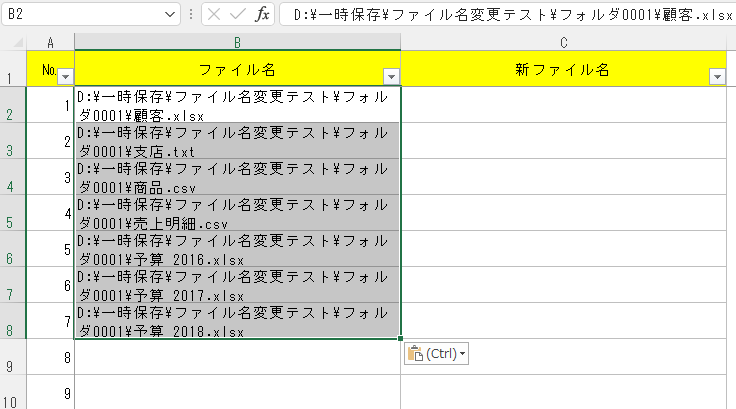Viewport: 736px width, 409px height.
Task: Expand the Name Box dropdown arrow
Action: [170, 15]
